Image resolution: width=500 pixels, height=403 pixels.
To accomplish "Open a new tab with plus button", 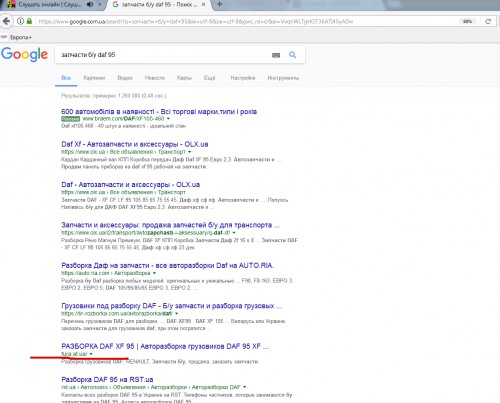I will click(219, 4).
